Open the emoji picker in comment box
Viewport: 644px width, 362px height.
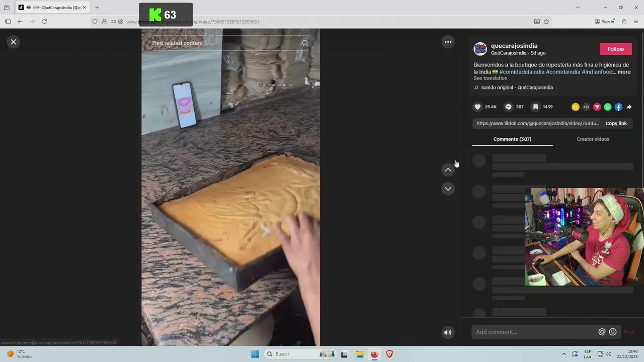(613, 332)
